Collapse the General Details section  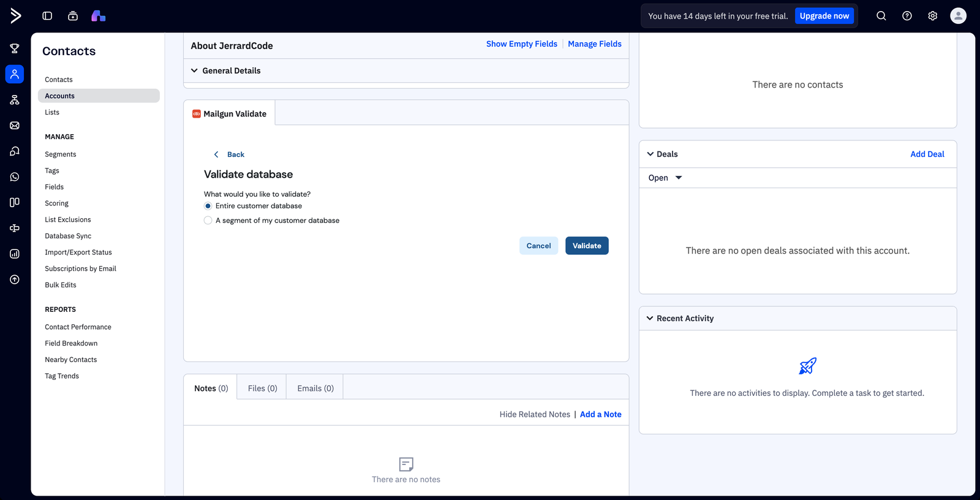[x=194, y=70]
